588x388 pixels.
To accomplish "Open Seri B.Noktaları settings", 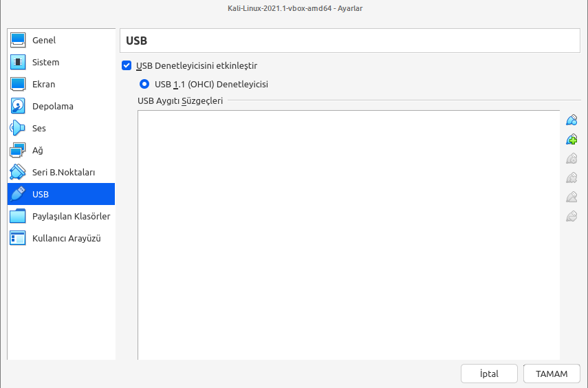I will [x=63, y=172].
